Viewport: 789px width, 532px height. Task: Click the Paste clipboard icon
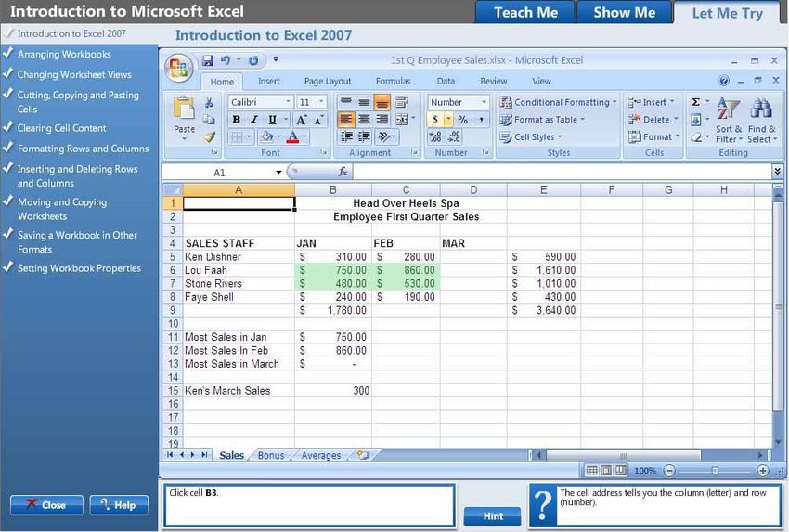pos(184,109)
